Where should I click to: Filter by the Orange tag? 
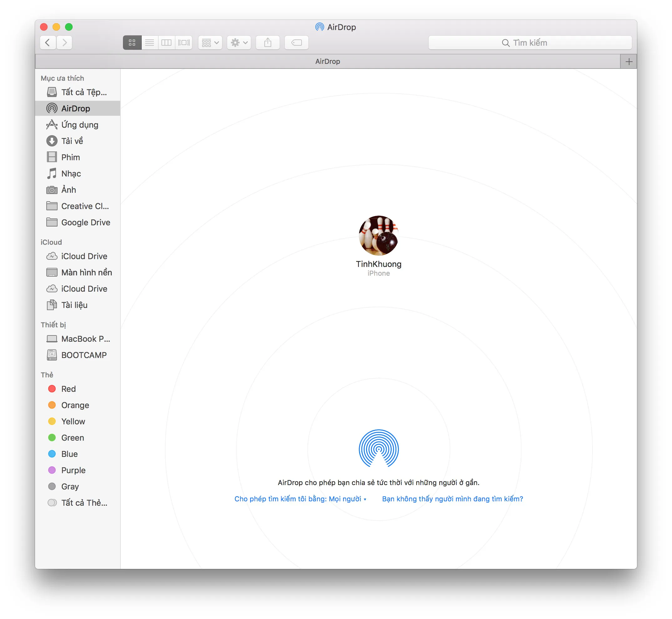77,405
